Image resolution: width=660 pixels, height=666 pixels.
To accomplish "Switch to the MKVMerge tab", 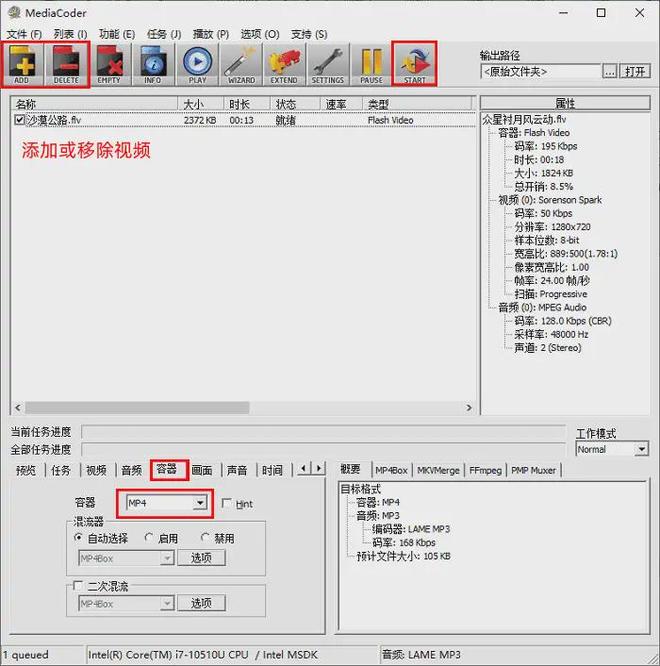I will point(438,470).
